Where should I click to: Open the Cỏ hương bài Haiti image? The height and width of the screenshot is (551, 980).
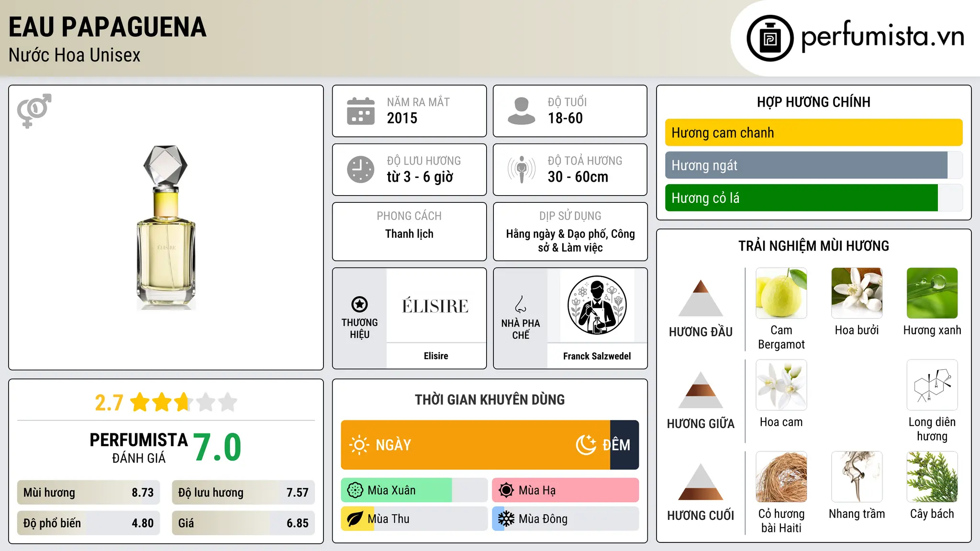tap(781, 477)
